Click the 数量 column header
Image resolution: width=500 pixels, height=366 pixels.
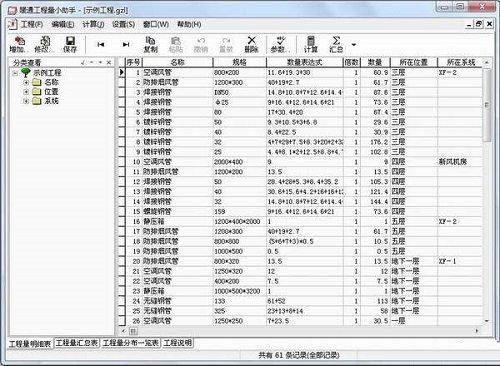coord(375,62)
